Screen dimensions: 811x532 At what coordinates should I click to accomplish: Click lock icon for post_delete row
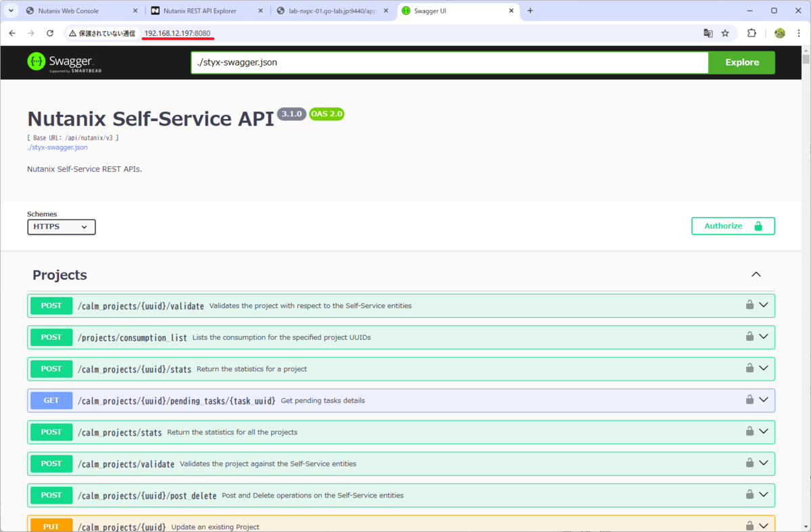(x=749, y=494)
